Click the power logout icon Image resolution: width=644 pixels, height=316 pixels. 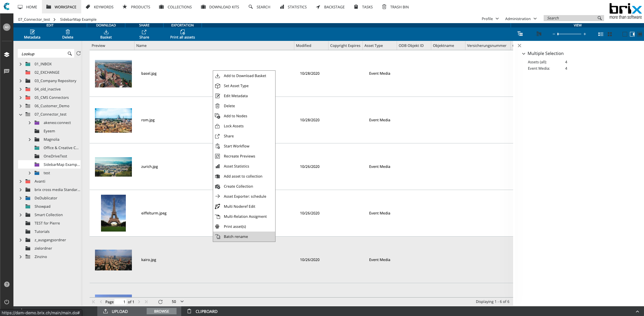[x=7, y=302]
